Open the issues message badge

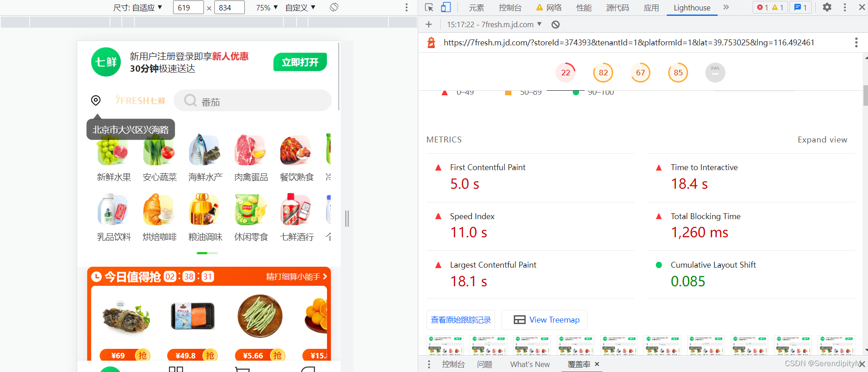pyautogui.click(x=800, y=7)
